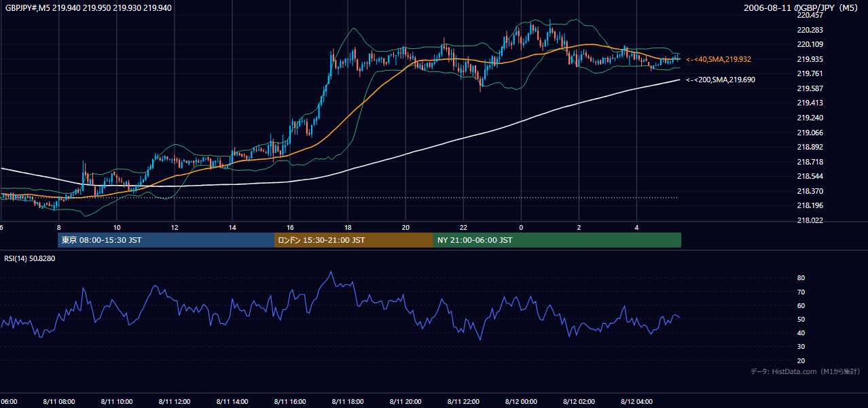This screenshot has height=408, width=868.
Task: Click the 8/11 08:00 time label
Action: point(59,402)
